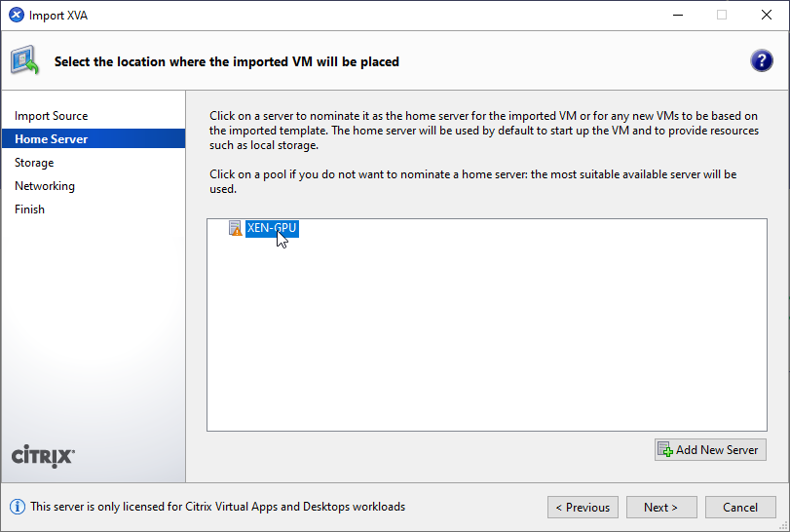Click the empty area of the server list
Viewport: 790px width, 532px height.
487,341
